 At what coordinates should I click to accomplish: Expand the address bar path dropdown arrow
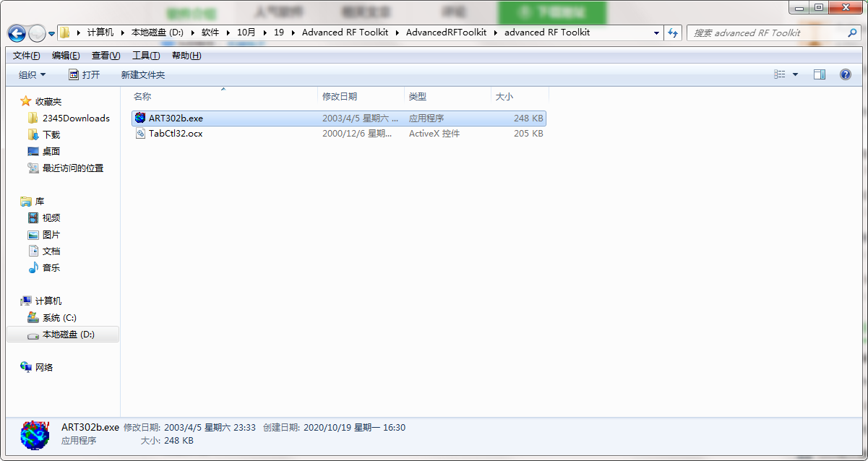pyautogui.click(x=656, y=33)
